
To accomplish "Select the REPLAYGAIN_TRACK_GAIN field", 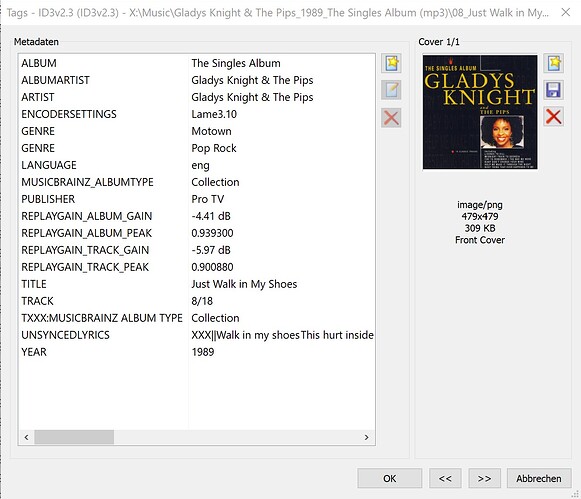I will point(85,250).
